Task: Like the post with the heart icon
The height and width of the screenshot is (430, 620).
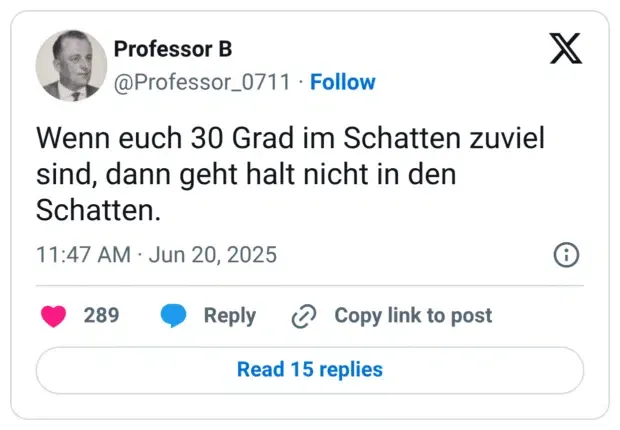Action: [x=52, y=316]
